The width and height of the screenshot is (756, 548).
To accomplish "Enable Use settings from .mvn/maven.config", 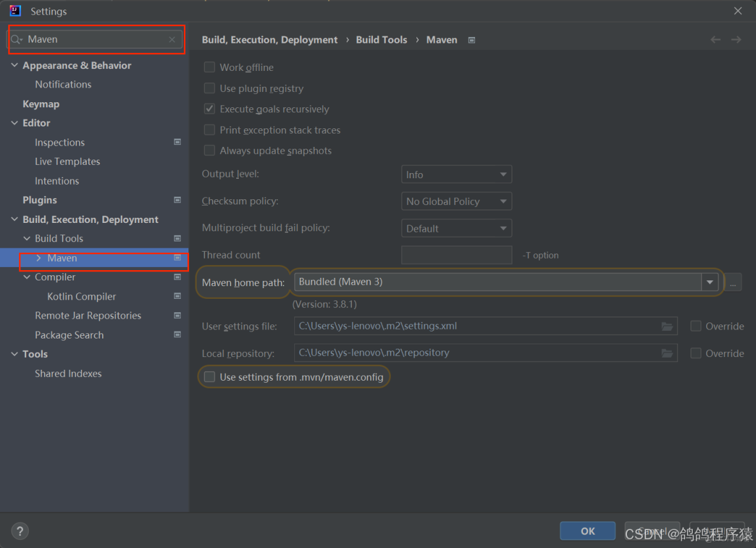I will [x=209, y=377].
